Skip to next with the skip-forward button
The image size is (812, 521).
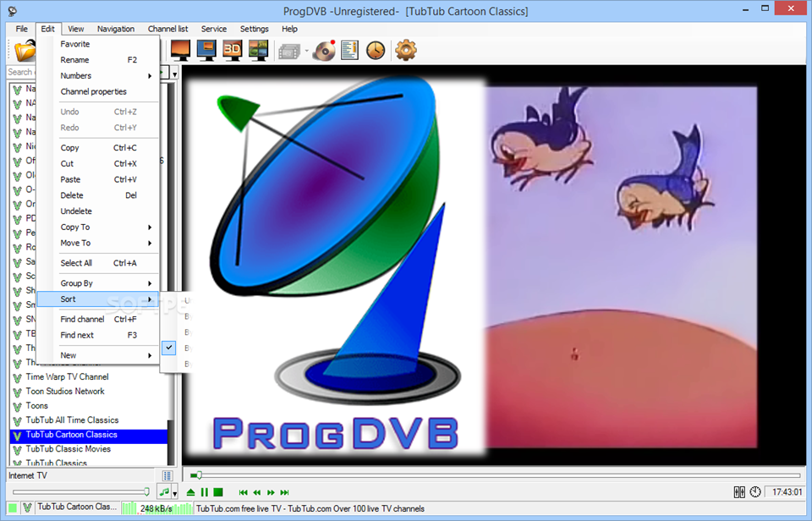coord(284,492)
